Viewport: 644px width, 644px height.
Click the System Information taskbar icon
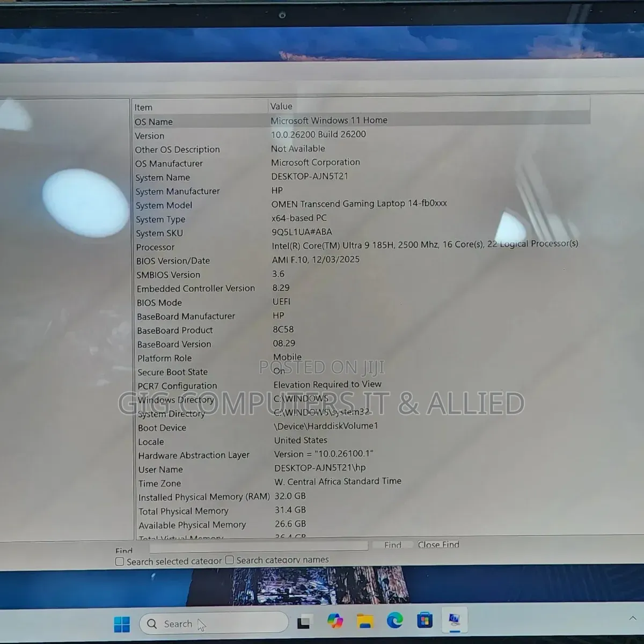click(x=454, y=620)
